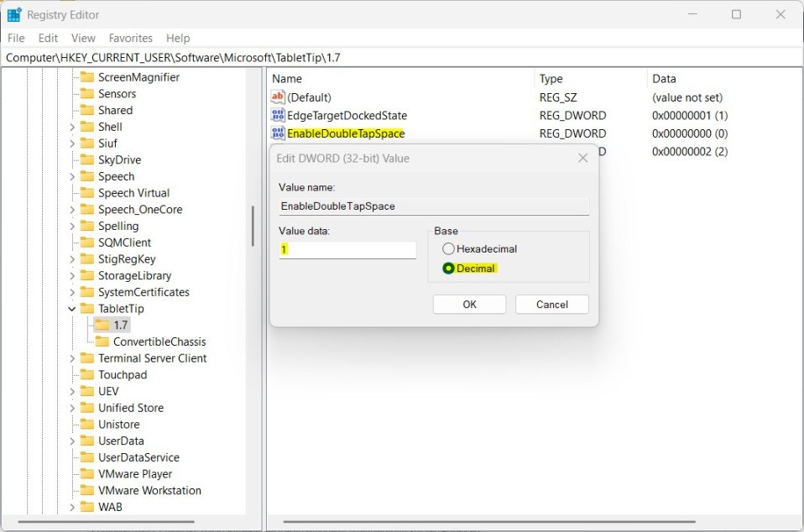This screenshot has width=804, height=532.
Task: Expand the StorageLibrary key
Action: tap(72, 276)
